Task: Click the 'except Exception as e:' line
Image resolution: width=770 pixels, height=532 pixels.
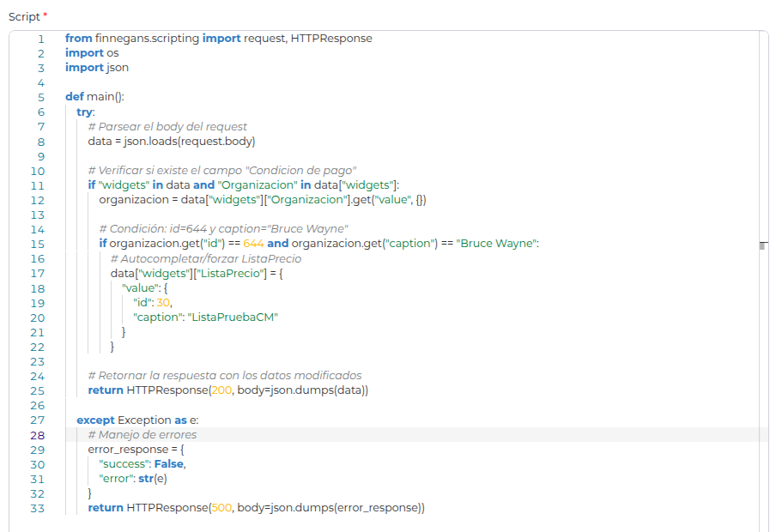Action: (137, 420)
